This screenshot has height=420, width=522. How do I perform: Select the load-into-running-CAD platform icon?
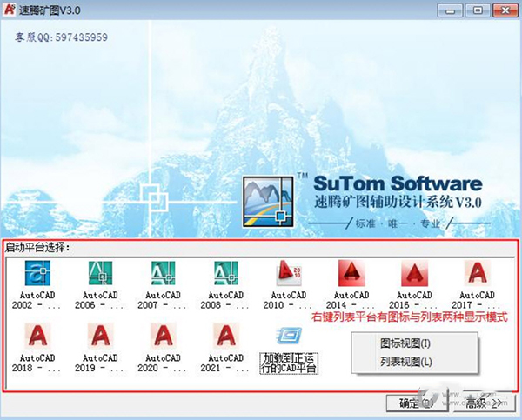(289, 337)
